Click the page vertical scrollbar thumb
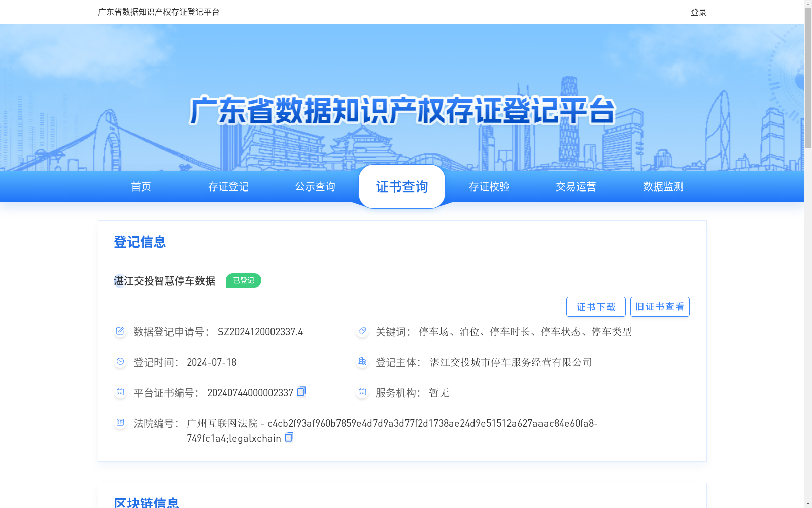This screenshot has width=812, height=508. coord(808,78)
